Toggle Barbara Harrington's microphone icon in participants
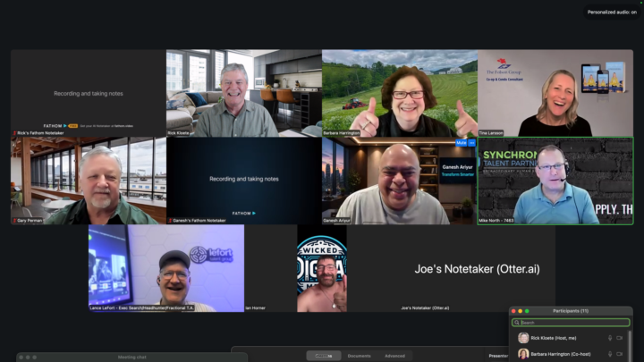Screen dimensions: 644x362 click(610, 354)
